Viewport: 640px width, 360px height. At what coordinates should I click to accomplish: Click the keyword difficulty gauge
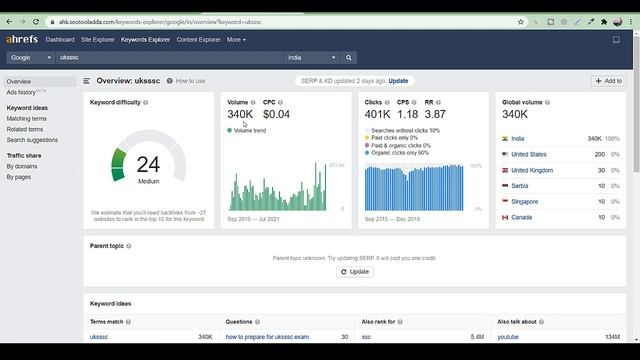coord(149,157)
